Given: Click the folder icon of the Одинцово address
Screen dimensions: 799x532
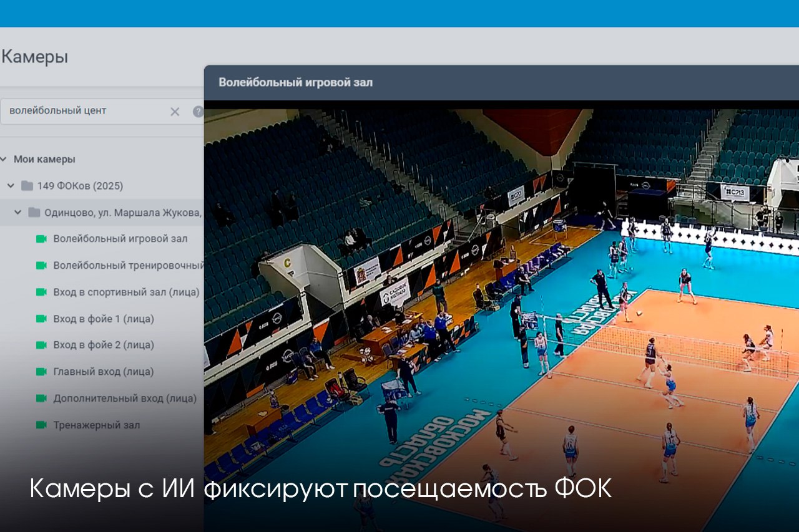Looking at the screenshot, I should (x=34, y=213).
